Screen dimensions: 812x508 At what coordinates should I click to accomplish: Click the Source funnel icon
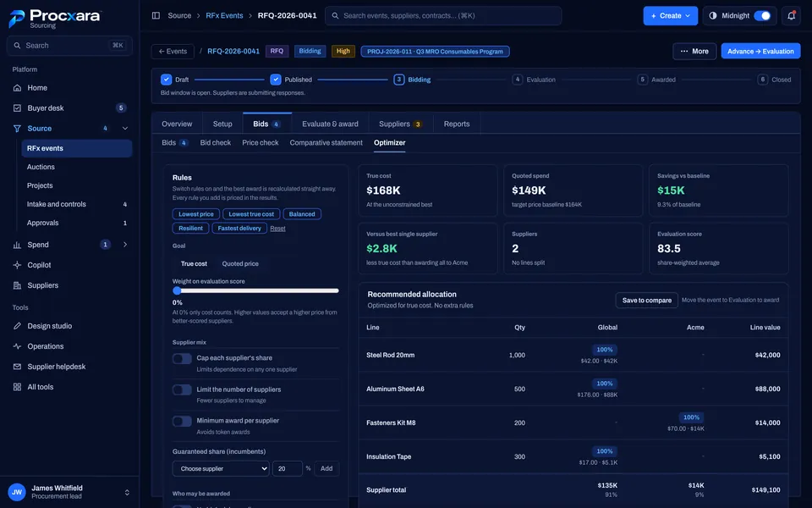(x=17, y=128)
